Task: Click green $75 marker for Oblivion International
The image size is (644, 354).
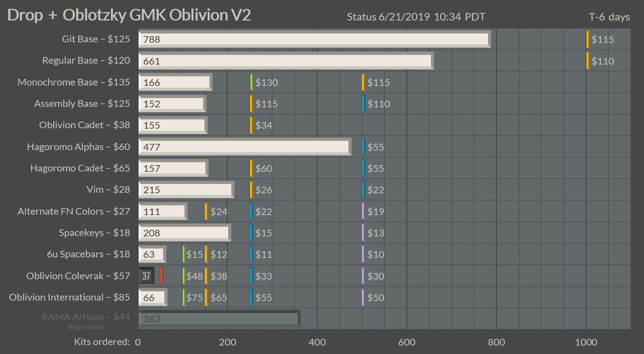Action: click(x=184, y=297)
